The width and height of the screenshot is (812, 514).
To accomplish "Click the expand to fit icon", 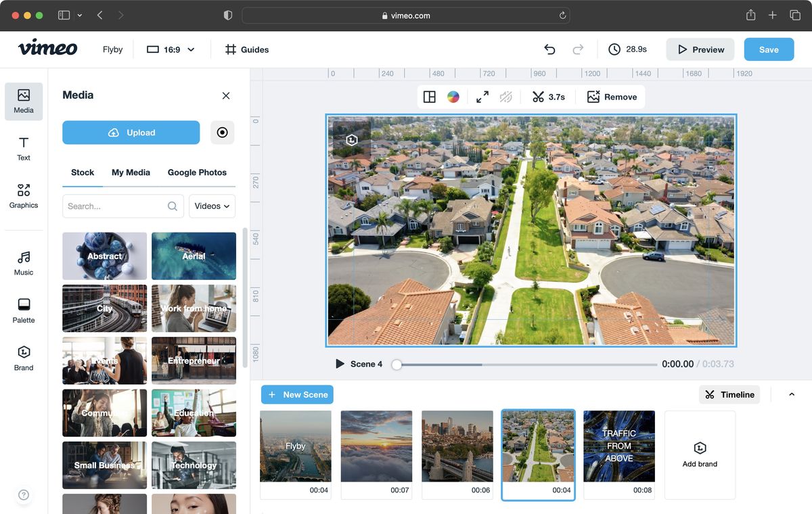I will coord(482,97).
